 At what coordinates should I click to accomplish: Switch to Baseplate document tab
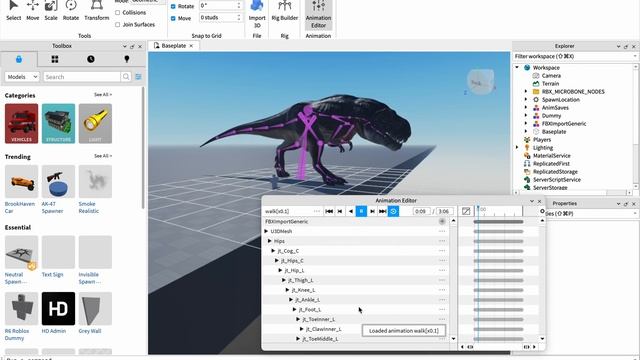tap(173, 46)
